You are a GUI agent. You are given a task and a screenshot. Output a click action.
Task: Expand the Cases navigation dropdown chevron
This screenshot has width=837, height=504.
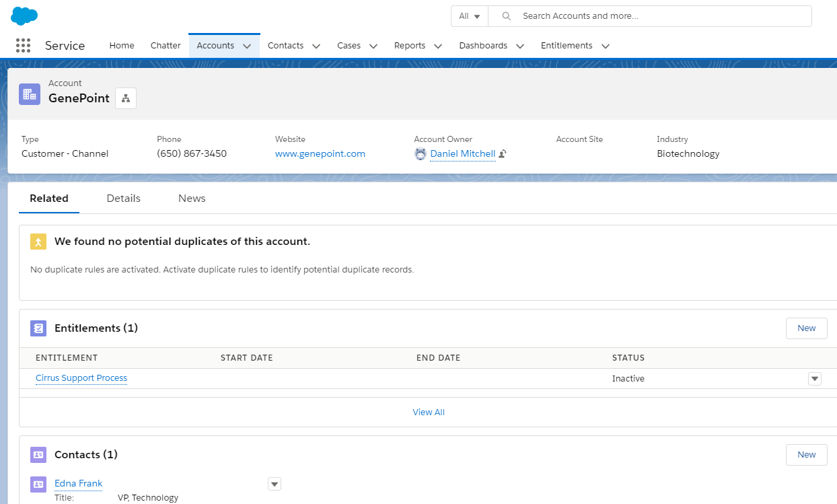click(x=373, y=46)
